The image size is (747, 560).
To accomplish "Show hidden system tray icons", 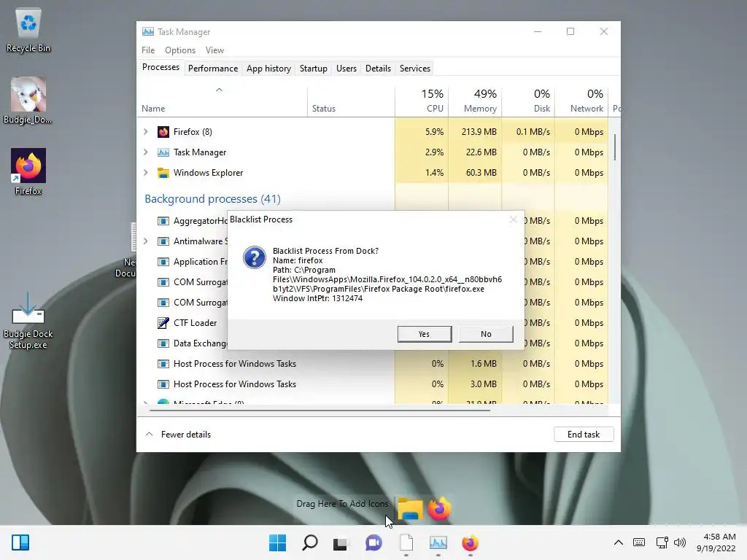I will click(x=619, y=542).
